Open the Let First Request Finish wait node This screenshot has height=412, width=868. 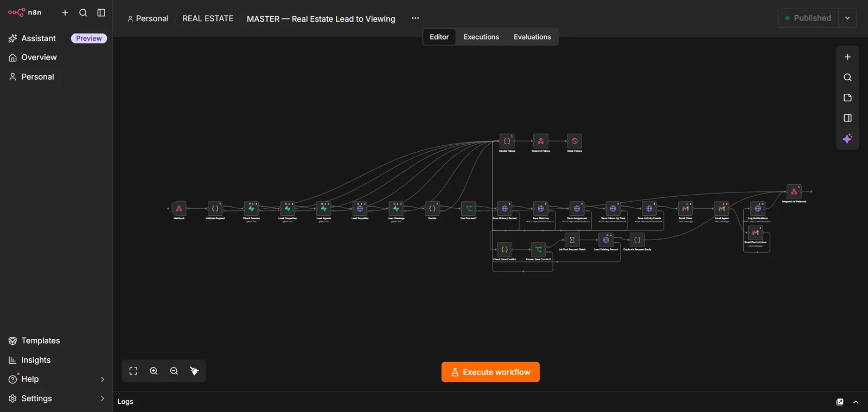[572, 240]
